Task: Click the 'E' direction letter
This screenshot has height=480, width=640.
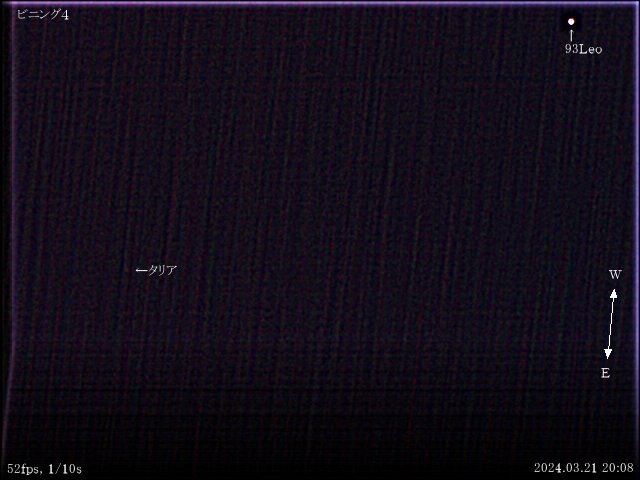Action: 605,373
